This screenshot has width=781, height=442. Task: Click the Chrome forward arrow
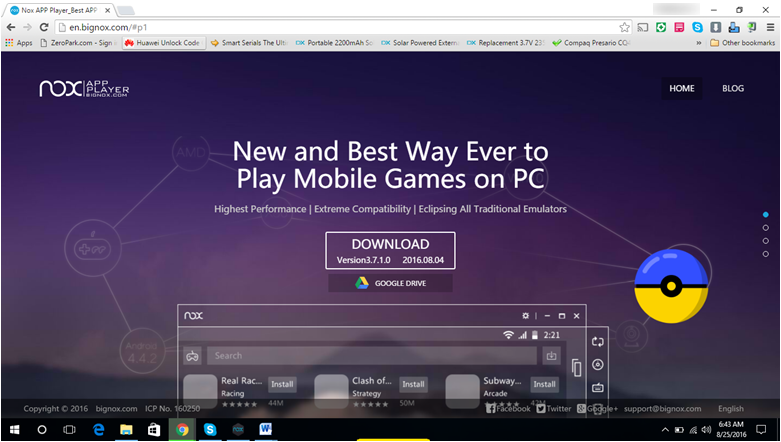click(x=27, y=27)
